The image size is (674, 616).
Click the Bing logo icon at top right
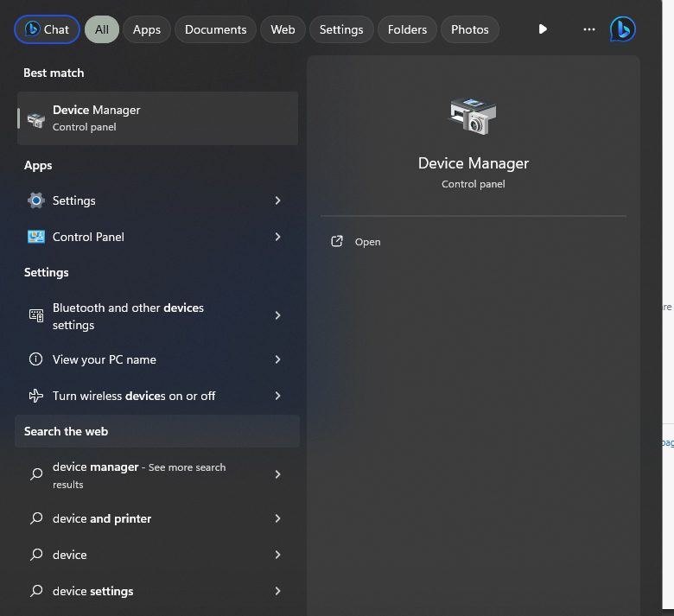622,29
